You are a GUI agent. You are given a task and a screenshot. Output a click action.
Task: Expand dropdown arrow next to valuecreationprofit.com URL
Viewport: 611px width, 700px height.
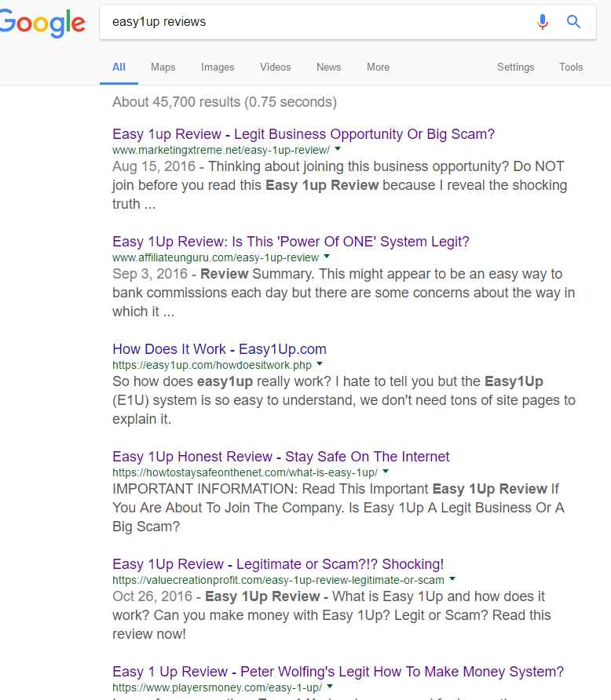tap(452, 579)
